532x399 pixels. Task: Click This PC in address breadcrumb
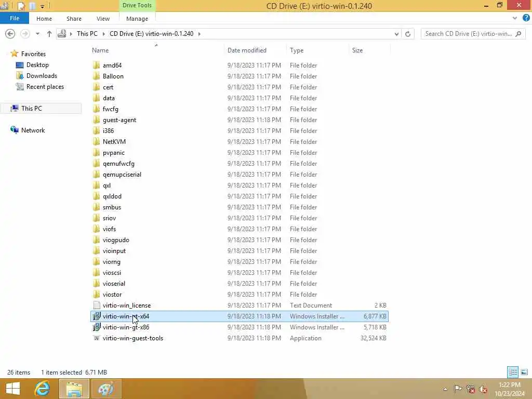[x=87, y=34]
